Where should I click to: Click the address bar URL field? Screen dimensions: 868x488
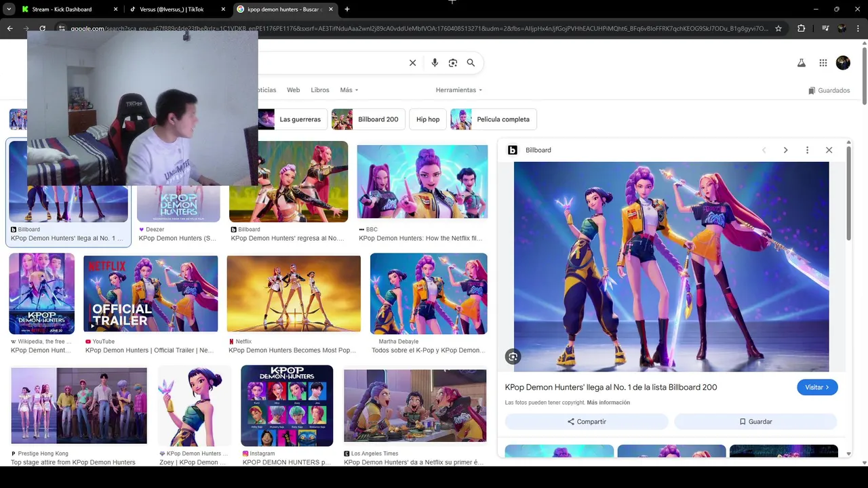(419, 28)
